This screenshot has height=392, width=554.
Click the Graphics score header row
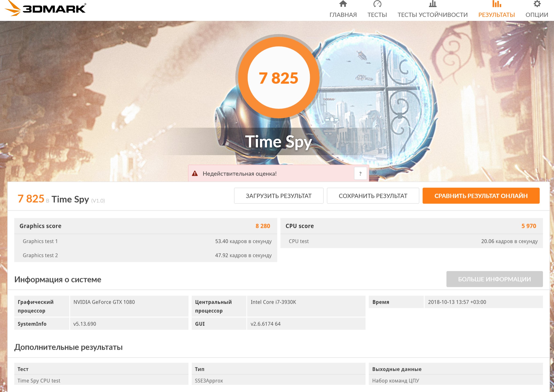[145, 226]
